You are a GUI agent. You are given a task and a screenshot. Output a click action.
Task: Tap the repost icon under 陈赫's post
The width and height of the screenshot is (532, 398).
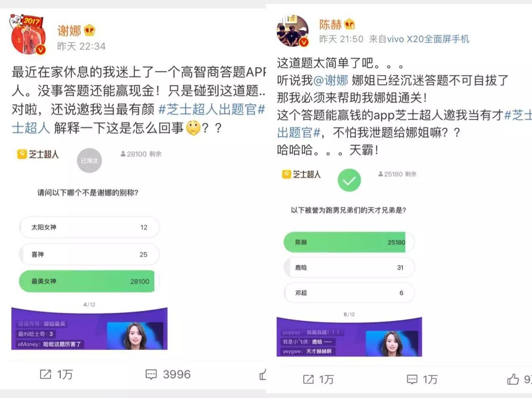308,380
